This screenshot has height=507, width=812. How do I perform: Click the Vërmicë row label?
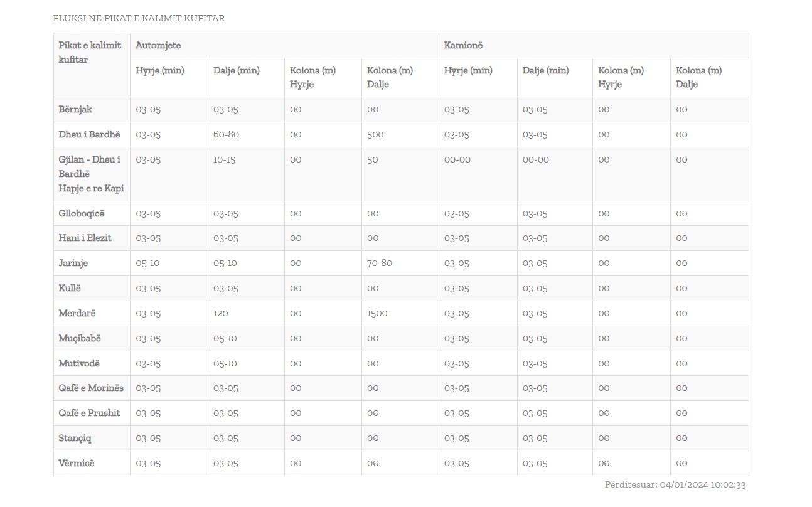77,463
